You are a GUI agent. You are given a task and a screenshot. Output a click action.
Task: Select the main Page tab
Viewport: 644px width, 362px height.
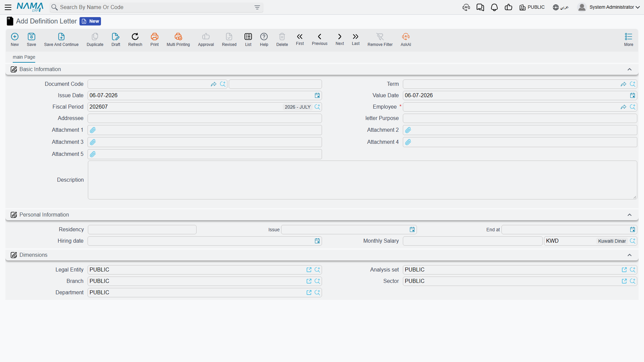[24, 57]
